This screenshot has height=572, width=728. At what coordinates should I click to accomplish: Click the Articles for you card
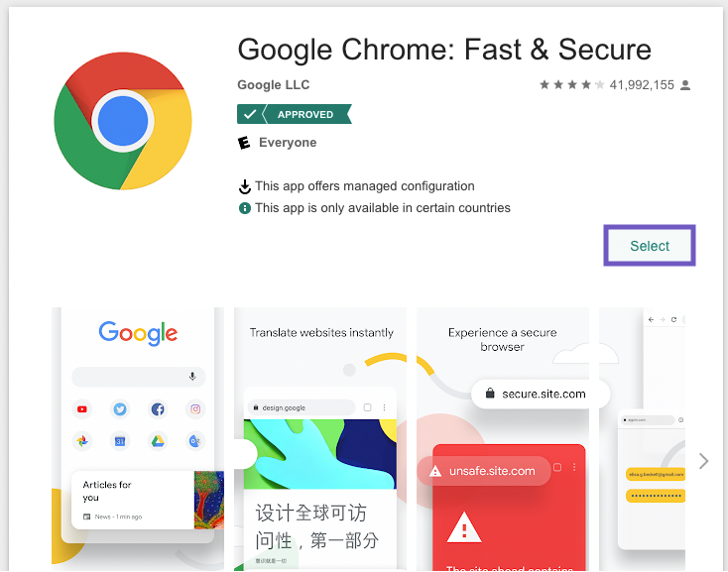click(147, 500)
